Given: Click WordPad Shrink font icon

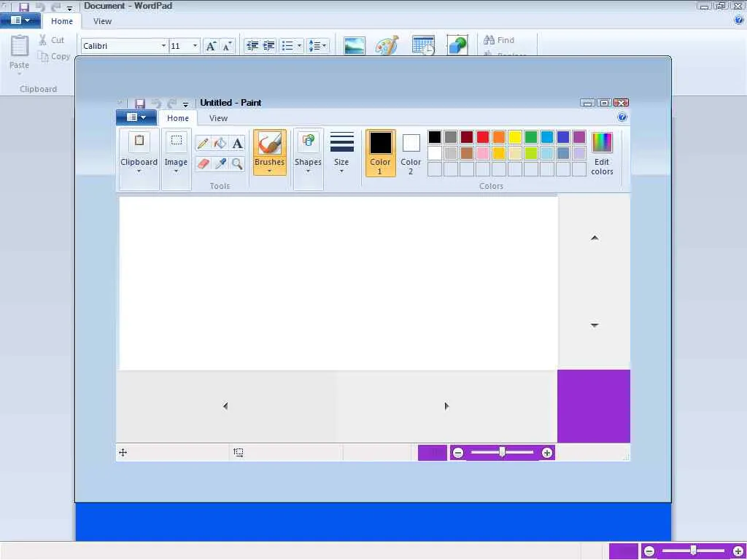Looking at the screenshot, I should (228, 46).
